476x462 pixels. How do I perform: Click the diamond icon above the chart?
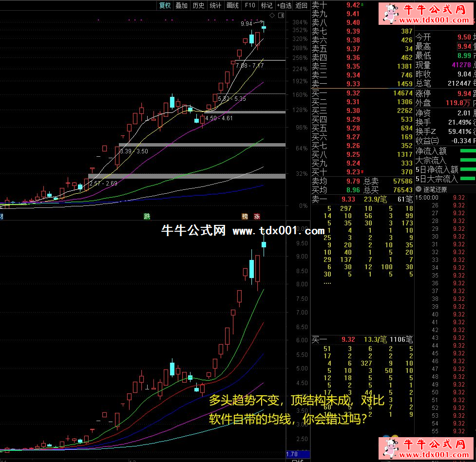pos(272,16)
